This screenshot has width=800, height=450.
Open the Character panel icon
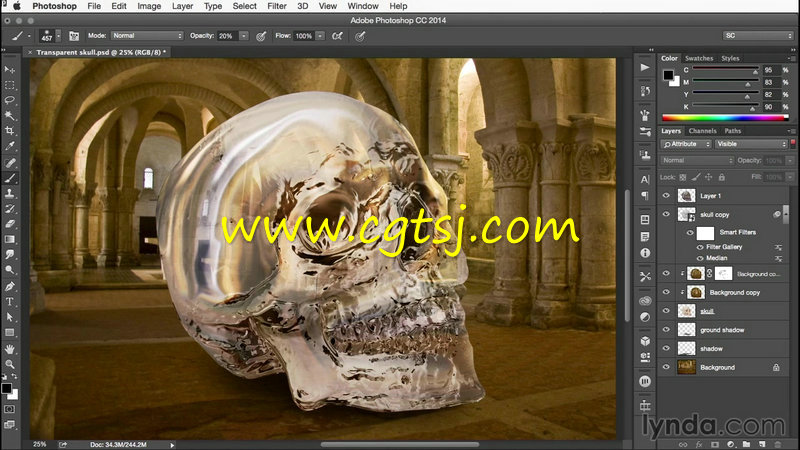[x=645, y=179]
